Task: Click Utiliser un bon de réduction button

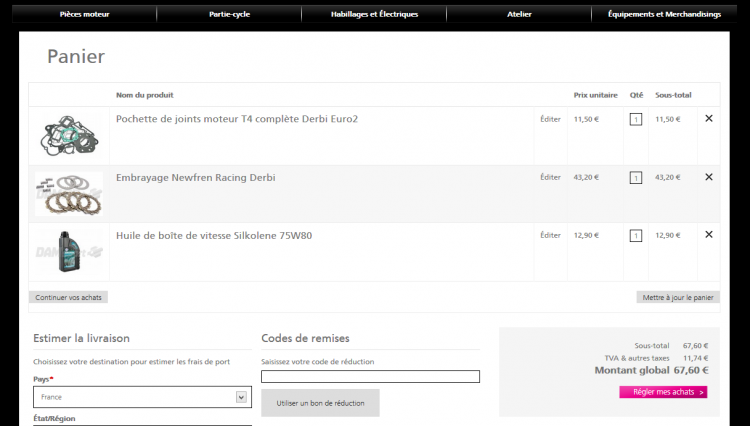Action: pos(320,403)
